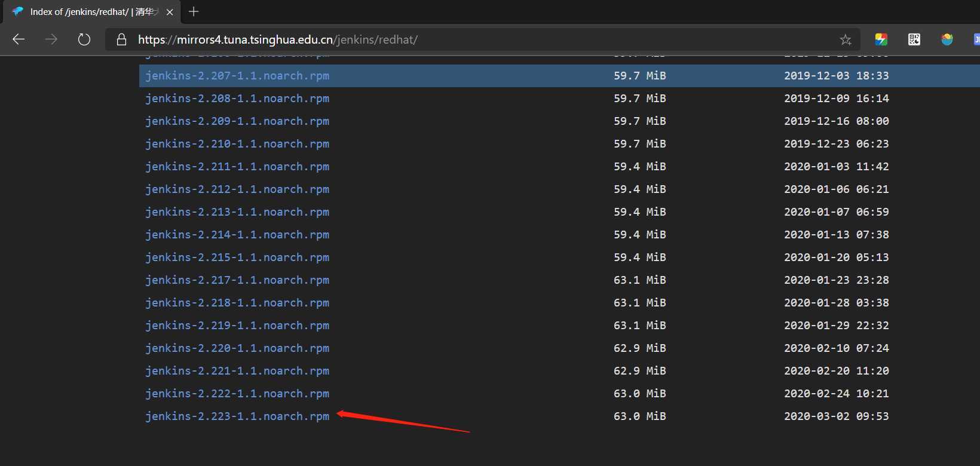Screen dimensions: 980x466
Task: Open the jenkins-2.217-1.1.noarch.rpm link
Action: click(237, 280)
